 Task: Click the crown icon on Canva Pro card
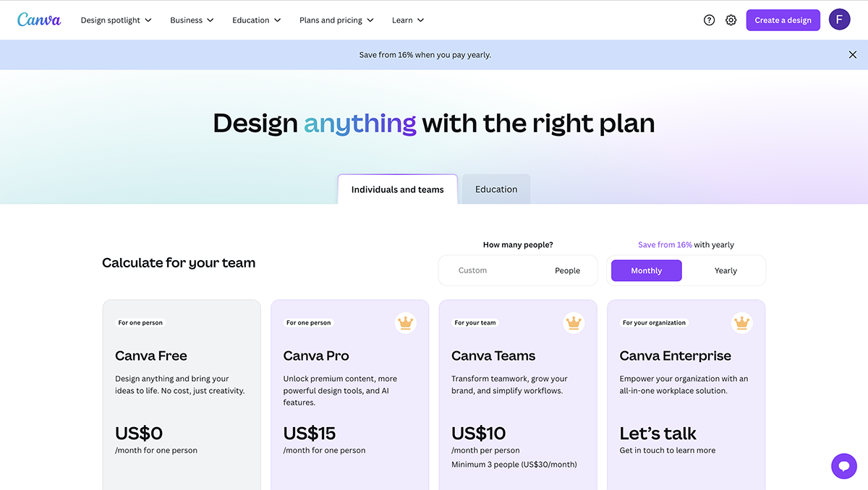(405, 323)
